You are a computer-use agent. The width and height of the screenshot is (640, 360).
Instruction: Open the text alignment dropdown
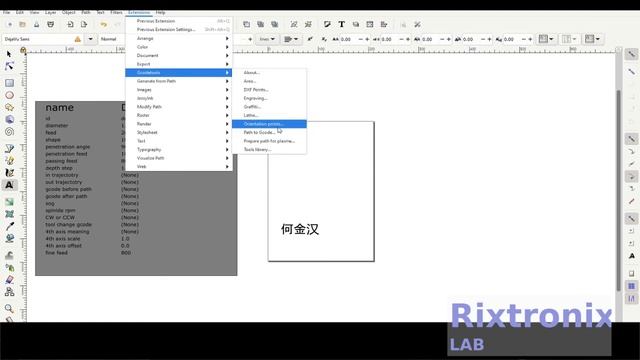pyautogui.click(x=291, y=39)
